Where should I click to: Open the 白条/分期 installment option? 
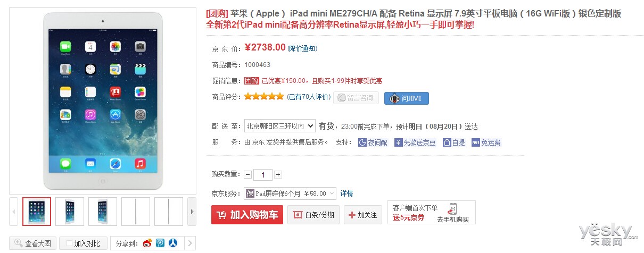pyautogui.click(x=313, y=215)
